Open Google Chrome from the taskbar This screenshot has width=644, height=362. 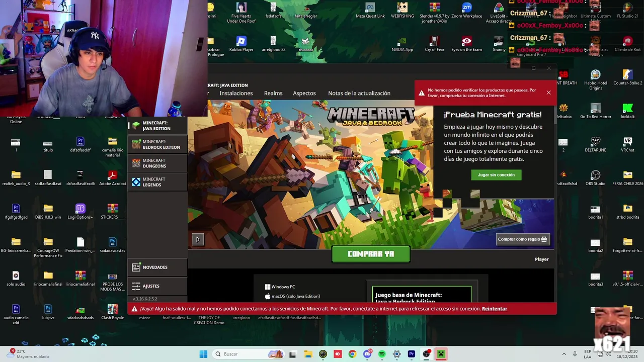click(x=352, y=354)
